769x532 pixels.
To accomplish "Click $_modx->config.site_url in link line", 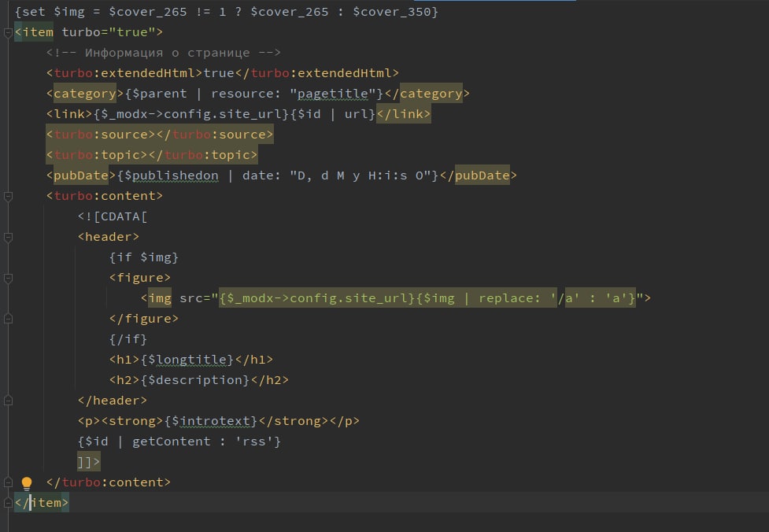I will (190, 114).
